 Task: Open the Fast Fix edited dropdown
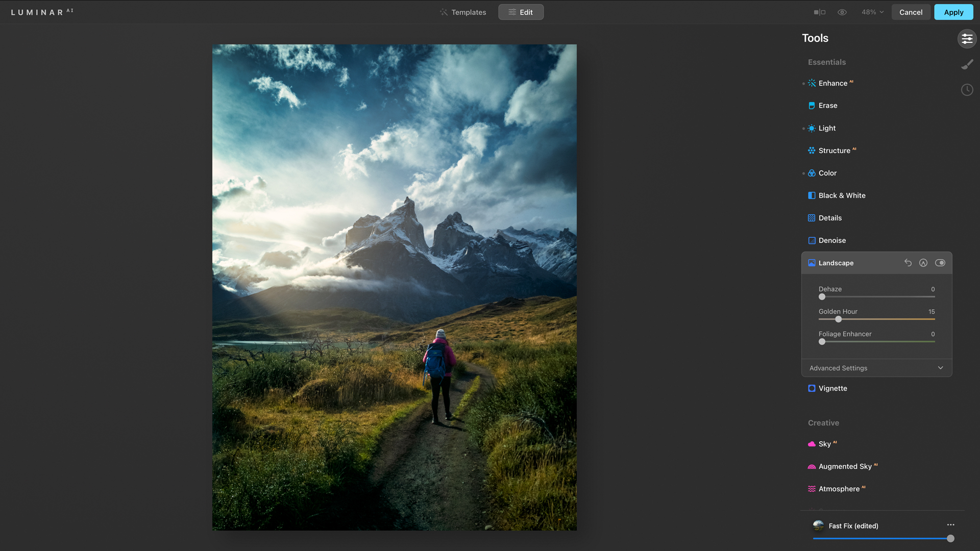click(x=950, y=525)
